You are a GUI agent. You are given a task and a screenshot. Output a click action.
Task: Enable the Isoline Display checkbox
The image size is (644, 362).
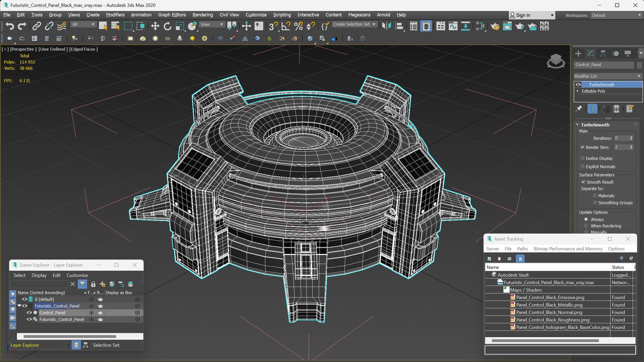[x=583, y=158]
